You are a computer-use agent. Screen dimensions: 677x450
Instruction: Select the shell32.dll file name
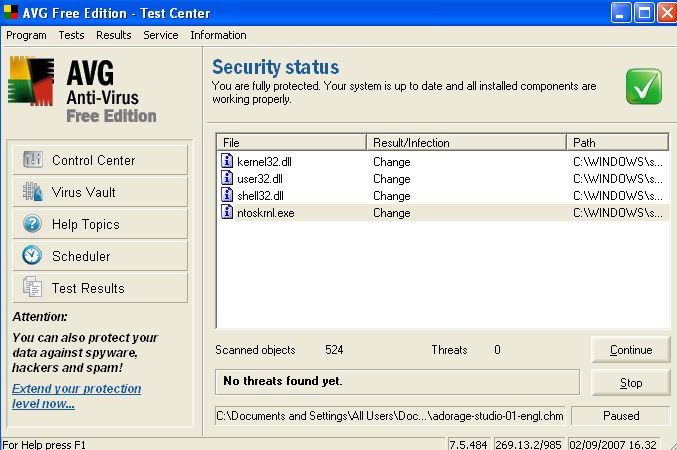coord(260,196)
